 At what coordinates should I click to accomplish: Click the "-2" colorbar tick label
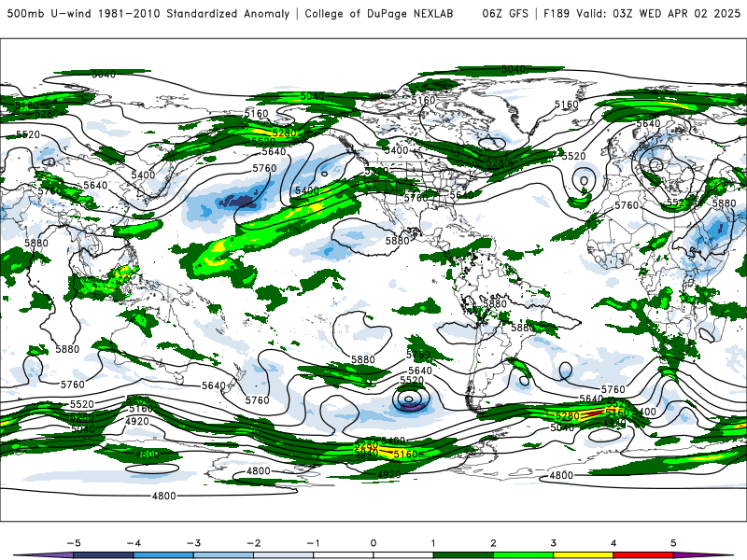pyautogui.click(x=254, y=543)
